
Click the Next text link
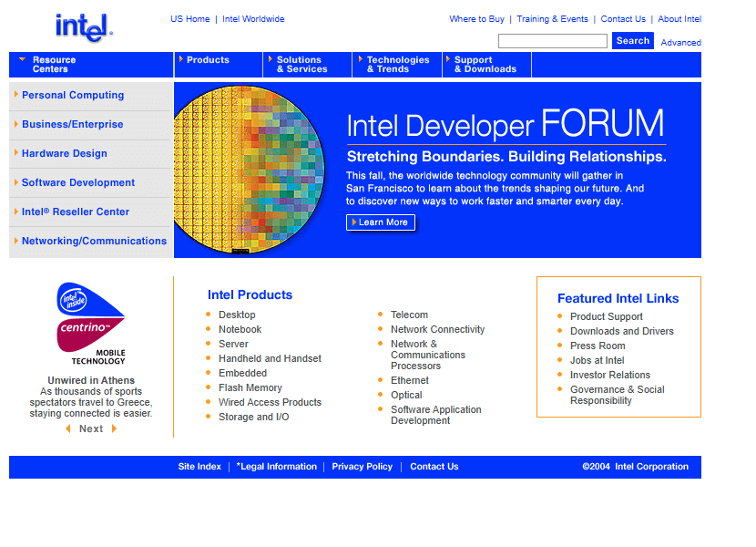pos(91,428)
